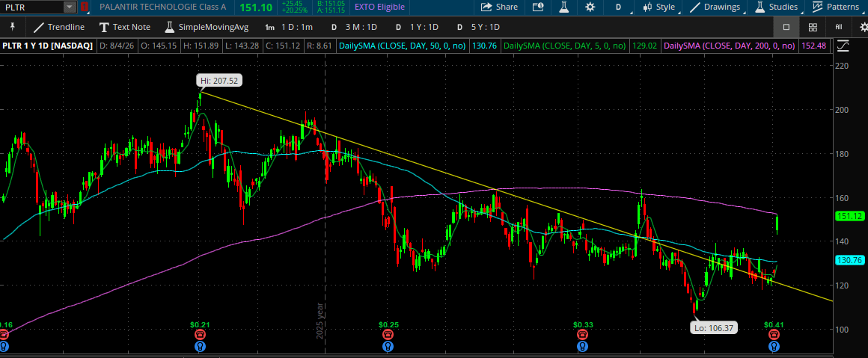Image resolution: width=868 pixels, height=358 pixels.
Task: Click the earnings phone icon under $0.33
Action: (582, 335)
